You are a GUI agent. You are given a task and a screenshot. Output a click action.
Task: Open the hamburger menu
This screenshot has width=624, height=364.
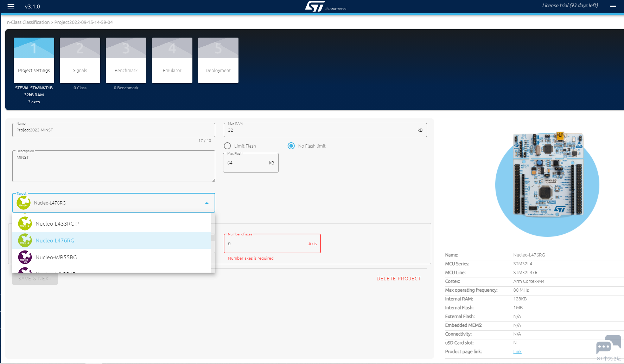pos(11,6)
